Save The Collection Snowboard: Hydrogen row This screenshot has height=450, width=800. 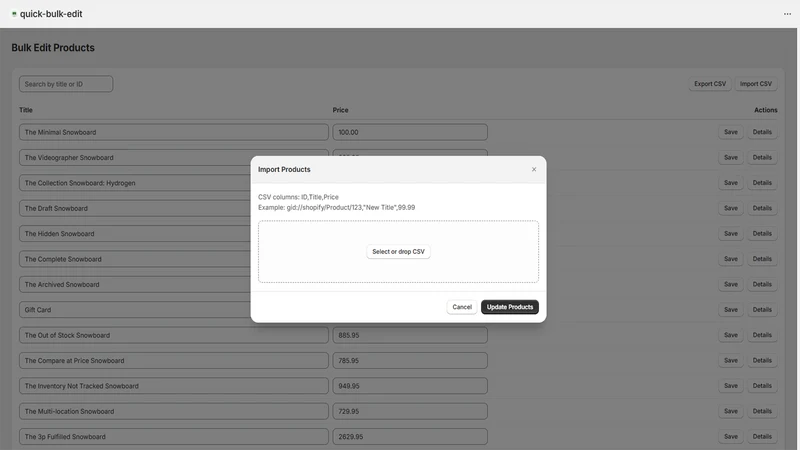click(731, 183)
